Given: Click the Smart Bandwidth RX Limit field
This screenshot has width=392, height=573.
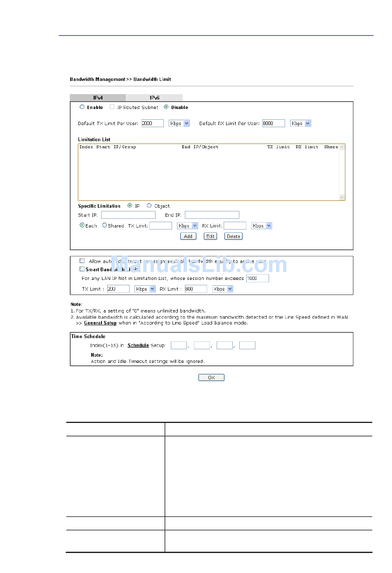Looking at the screenshot, I should (x=196, y=289).
